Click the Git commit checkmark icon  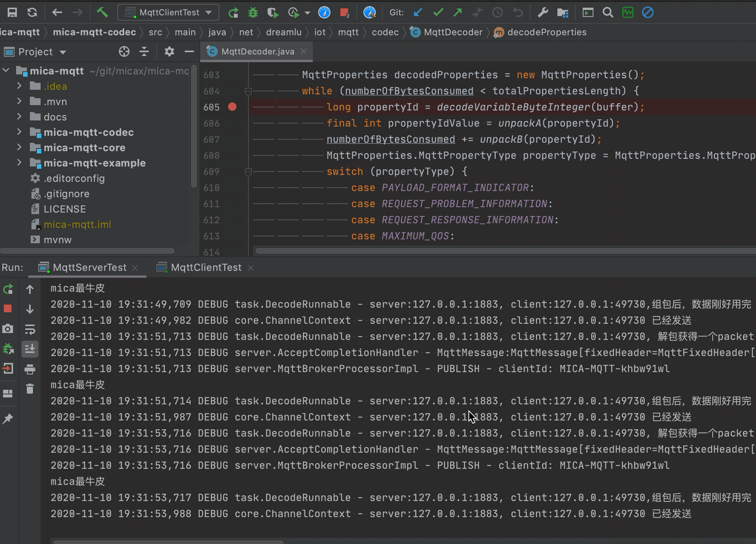click(x=438, y=13)
